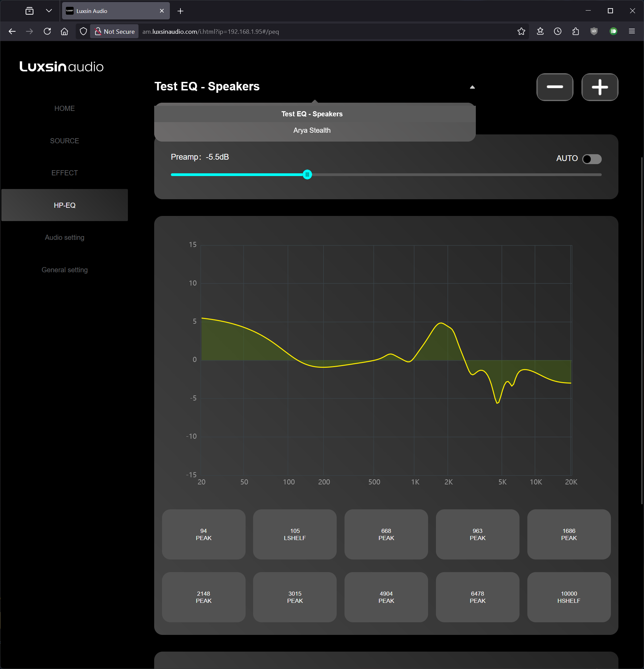Select the 105 LSHELF filter band
The height and width of the screenshot is (669, 644).
point(295,534)
